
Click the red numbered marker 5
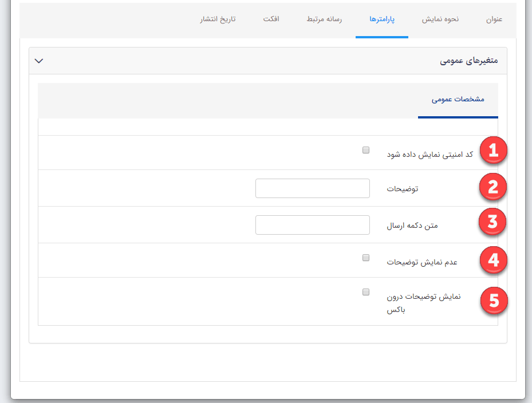click(x=493, y=300)
